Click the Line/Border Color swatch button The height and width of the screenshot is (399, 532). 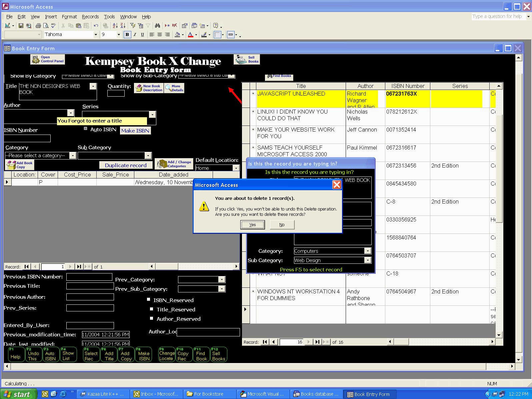[x=204, y=34]
